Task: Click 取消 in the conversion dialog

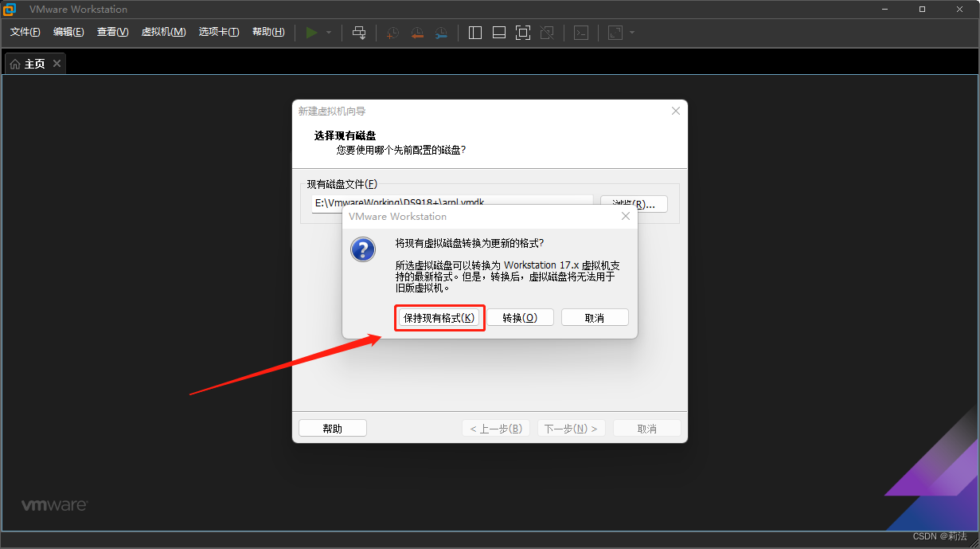Action: click(x=595, y=318)
